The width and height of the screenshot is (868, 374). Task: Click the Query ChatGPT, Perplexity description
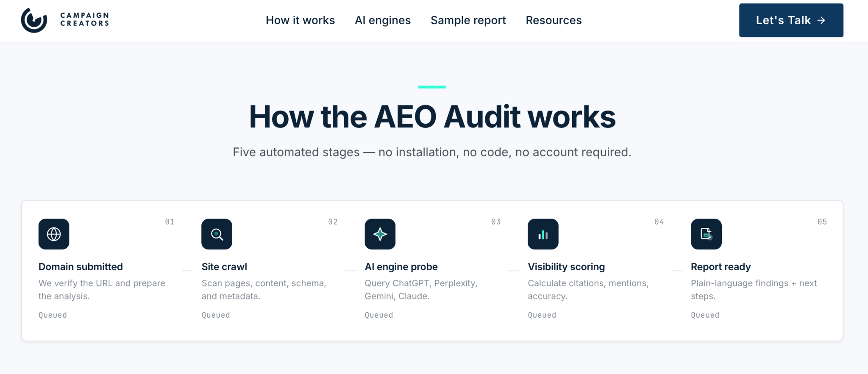tap(421, 290)
